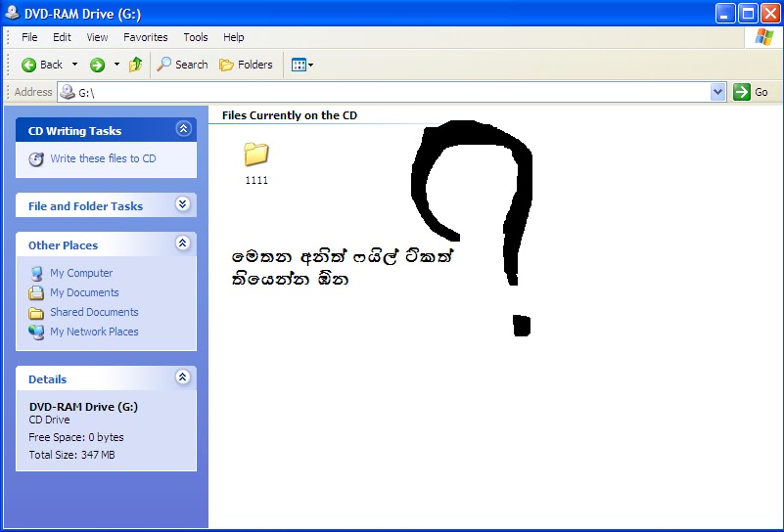
Task: Click the green Back arrow icon
Action: tap(29, 65)
